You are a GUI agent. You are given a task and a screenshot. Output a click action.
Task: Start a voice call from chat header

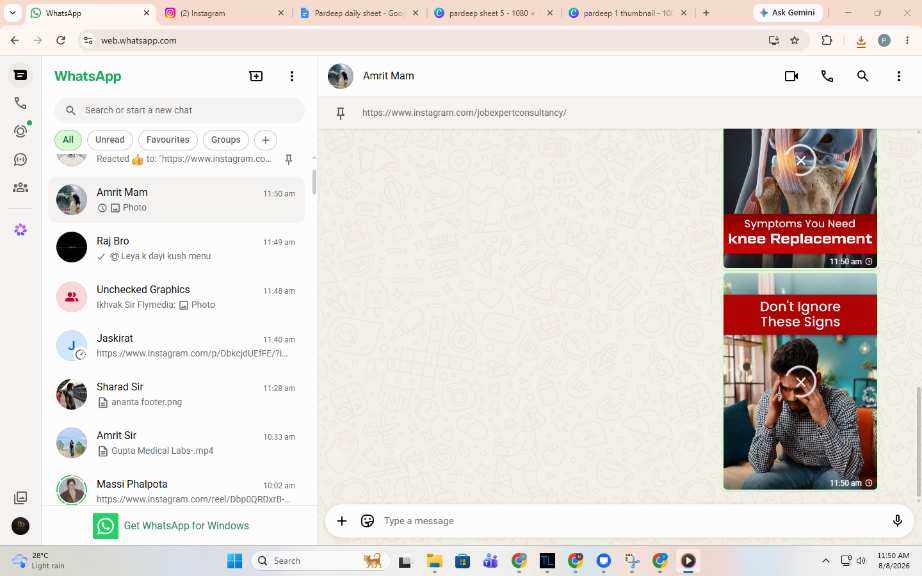click(x=827, y=76)
